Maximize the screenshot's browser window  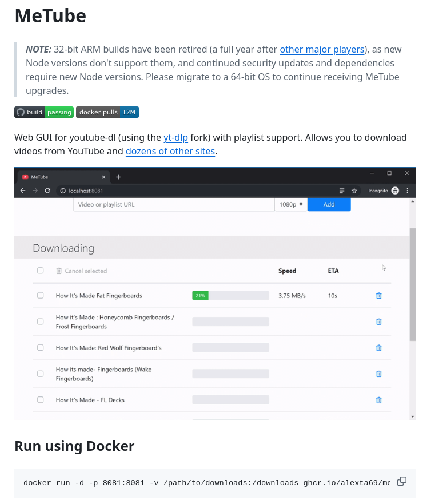[x=389, y=173]
